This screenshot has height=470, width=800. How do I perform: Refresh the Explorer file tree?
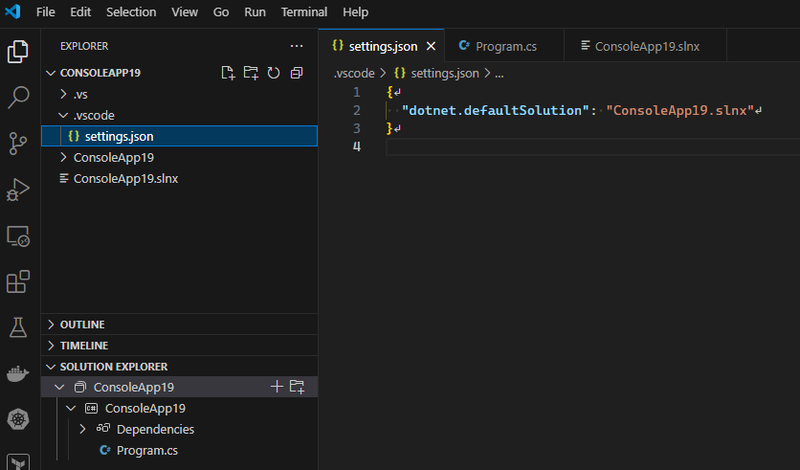point(274,73)
